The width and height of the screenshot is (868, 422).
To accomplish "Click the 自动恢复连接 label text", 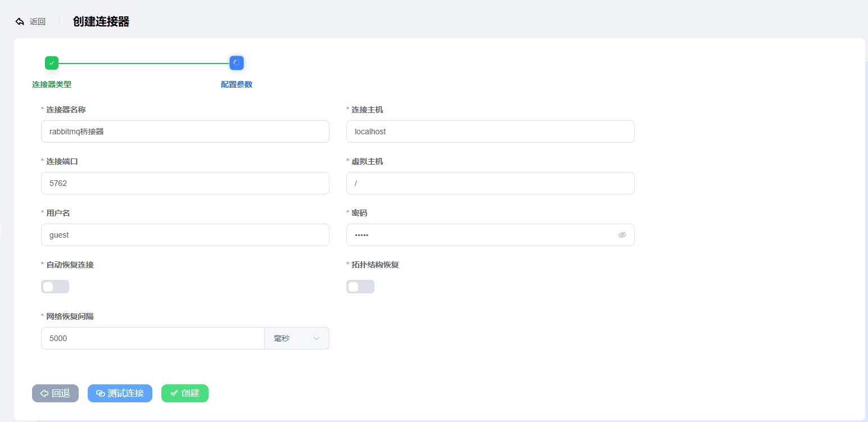I will [x=70, y=265].
